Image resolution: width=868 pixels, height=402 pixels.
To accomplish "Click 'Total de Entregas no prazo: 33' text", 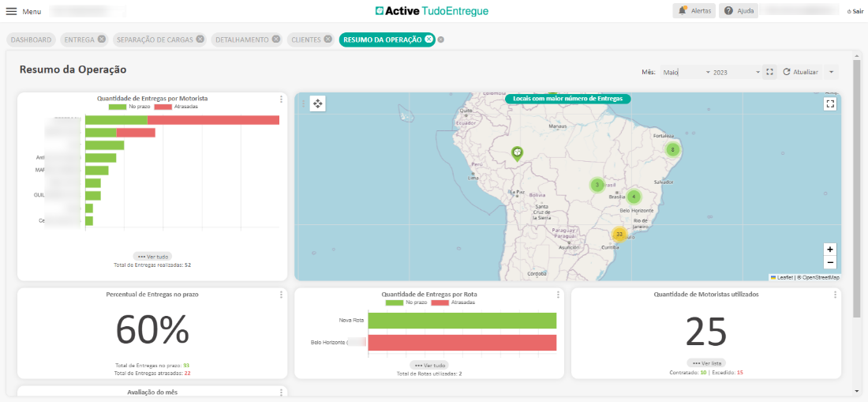I will pyautogui.click(x=152, y=366).
